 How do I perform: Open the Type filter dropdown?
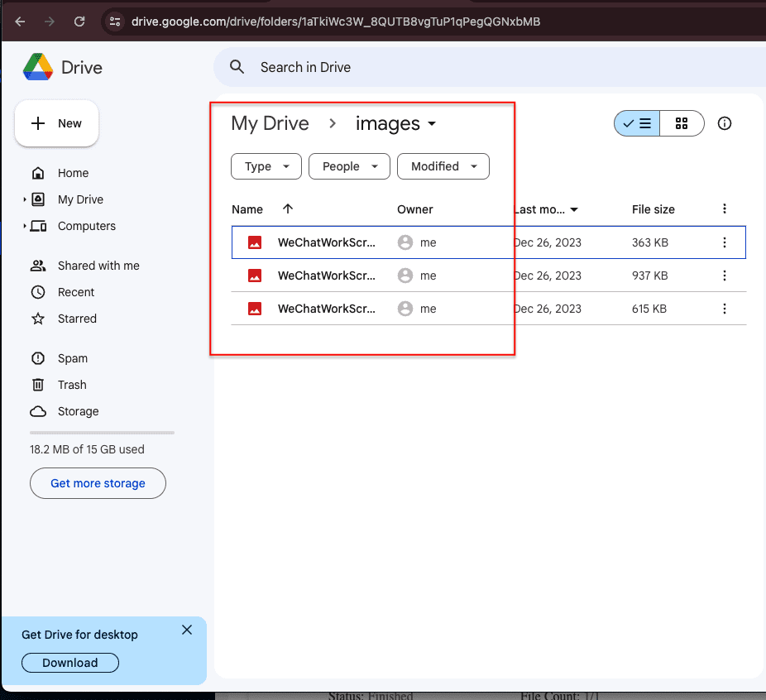pyautogui.click(x=266, y=166)
